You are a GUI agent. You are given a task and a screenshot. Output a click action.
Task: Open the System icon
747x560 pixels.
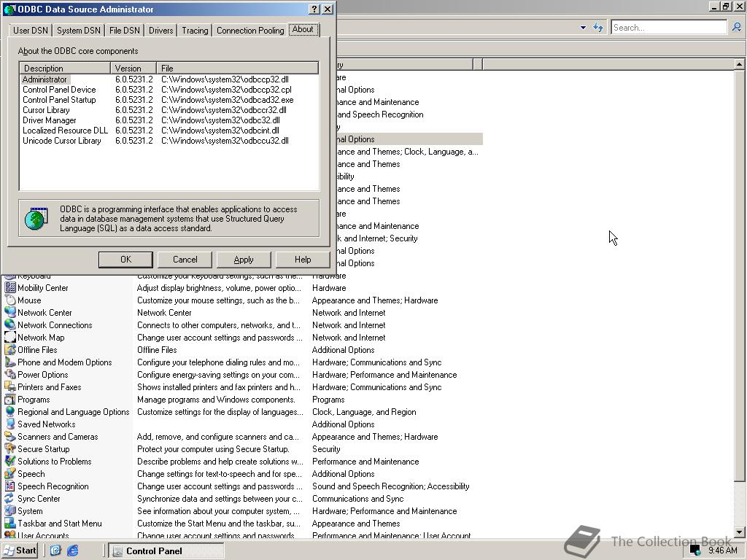10,510
